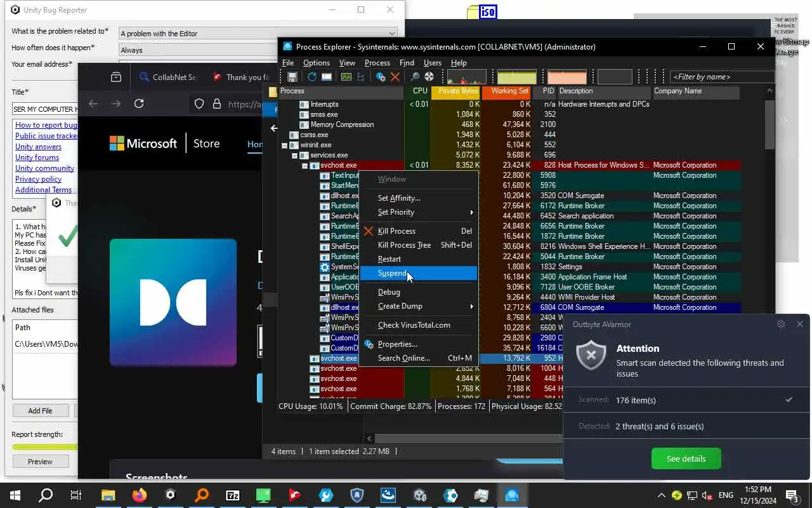Open AVarmor settings gear icon
The width and height of the screenshot is (812, 508).
[x=781, y=324]
